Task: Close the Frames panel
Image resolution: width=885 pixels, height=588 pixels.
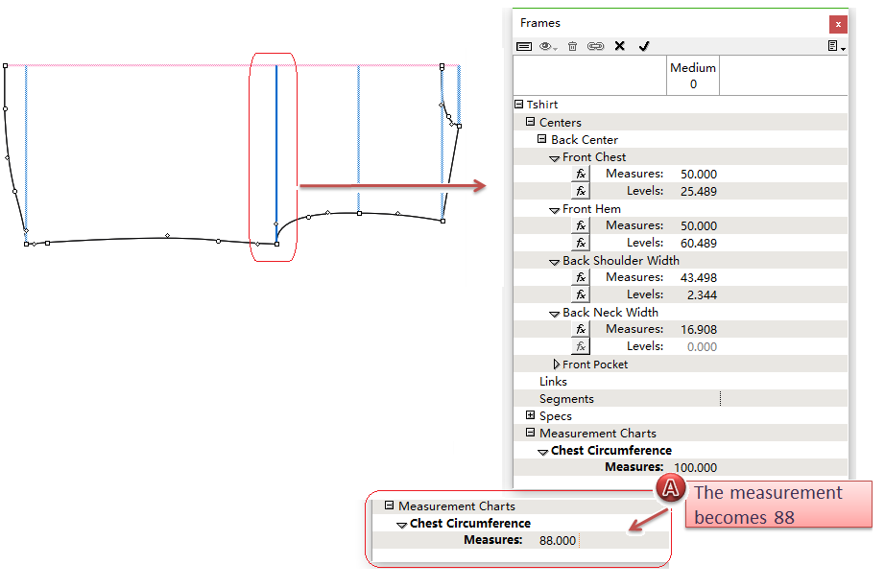Action: (x=838, y=24)
